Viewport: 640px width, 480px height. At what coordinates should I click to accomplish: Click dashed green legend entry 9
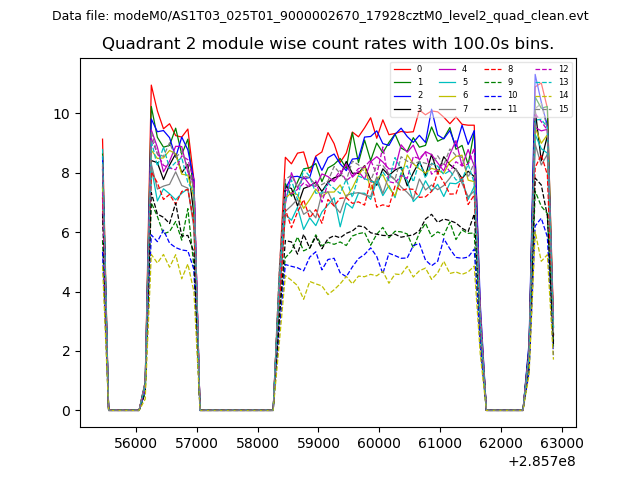coord(499,82)
